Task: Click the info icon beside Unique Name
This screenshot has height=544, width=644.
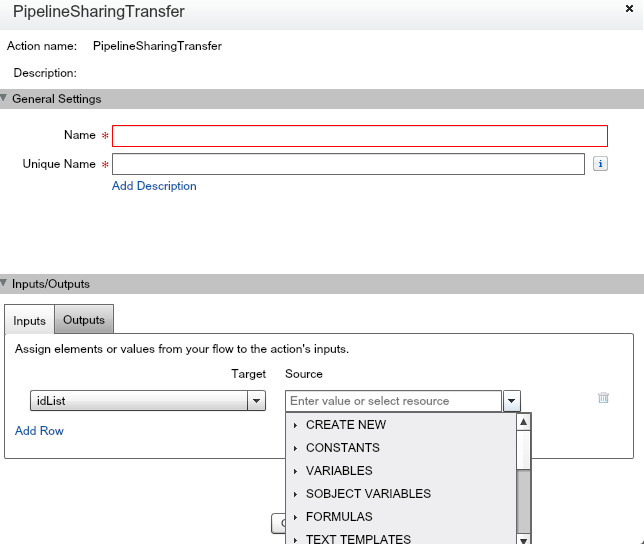Action: (600, 164)
